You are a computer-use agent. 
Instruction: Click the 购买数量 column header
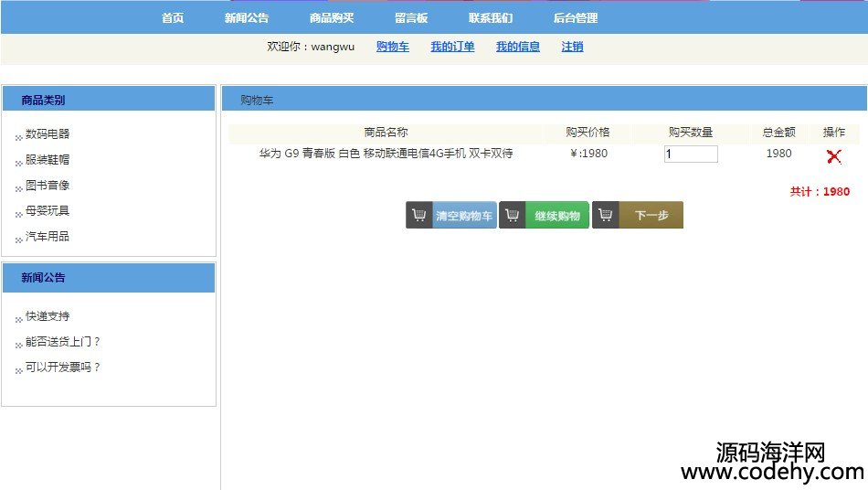coord(691,133)
